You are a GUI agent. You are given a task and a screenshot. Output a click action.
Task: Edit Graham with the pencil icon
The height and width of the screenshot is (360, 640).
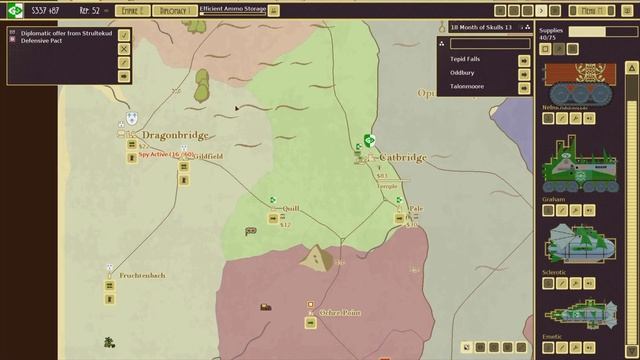562,210
